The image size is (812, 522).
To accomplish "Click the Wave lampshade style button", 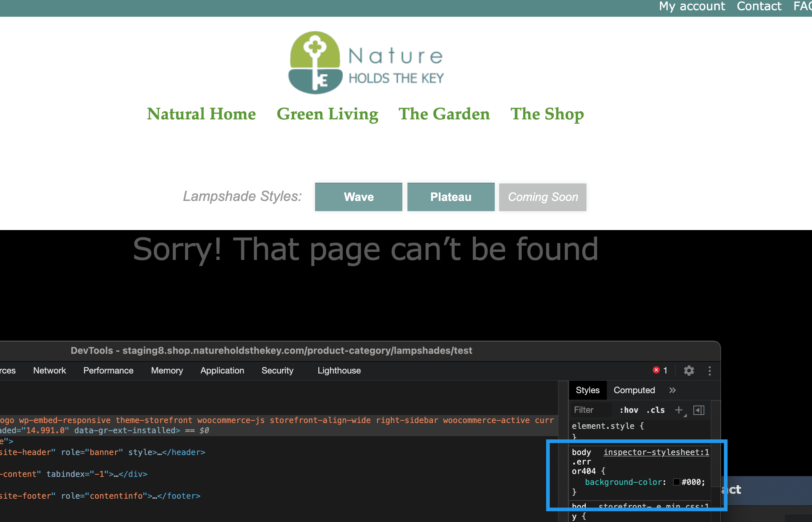I will coord(359,197).
